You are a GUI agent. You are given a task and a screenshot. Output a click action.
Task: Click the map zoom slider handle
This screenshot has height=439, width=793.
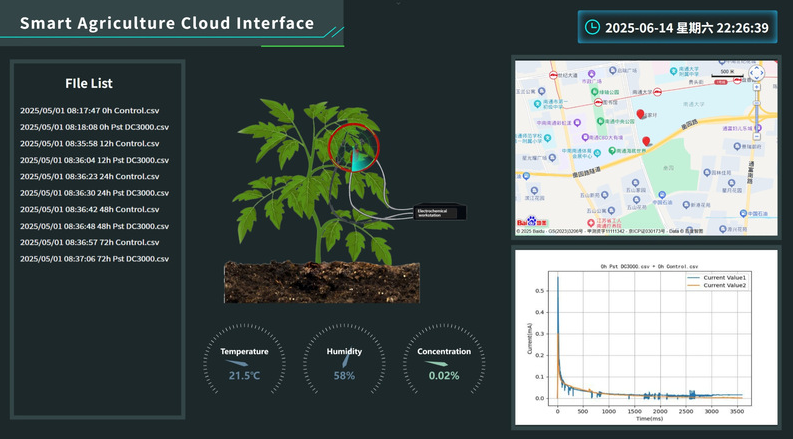(757, 103)
